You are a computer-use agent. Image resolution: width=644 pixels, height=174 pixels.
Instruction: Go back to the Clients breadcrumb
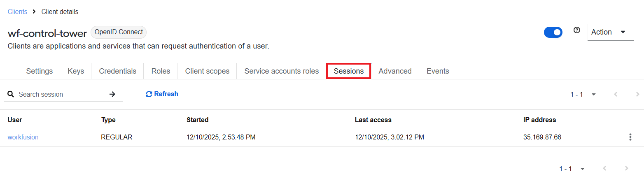tap(17, 12)
